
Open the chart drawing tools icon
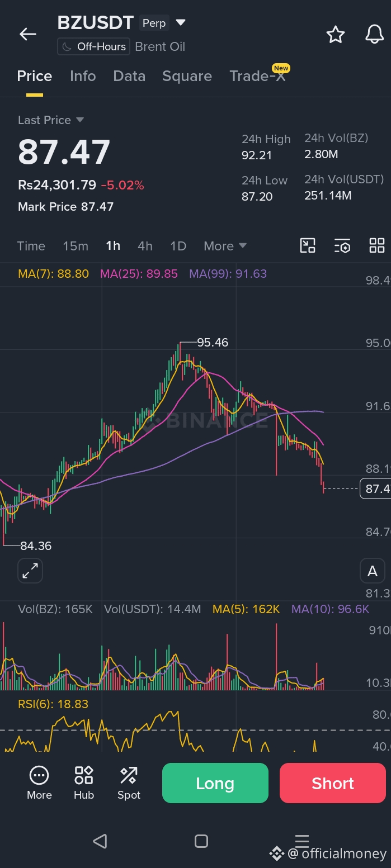[308, 246]
